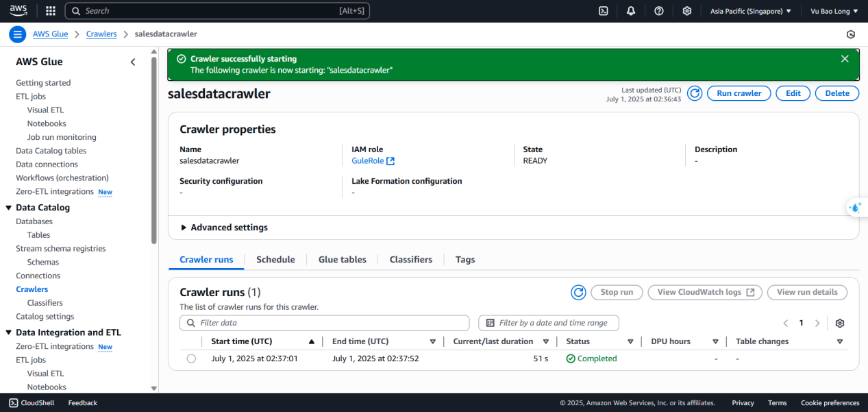The image size is (868, 412).
Task: Refresh the crawler details icon next to Run crawler
Action: point(695,93)
